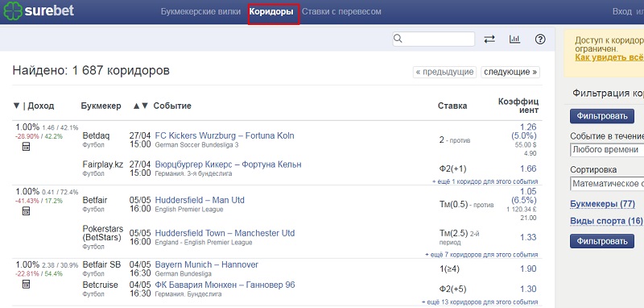Open the Любого времени dropdown
This screenshot has width=644, height=308.
click(x=607, y=150)
